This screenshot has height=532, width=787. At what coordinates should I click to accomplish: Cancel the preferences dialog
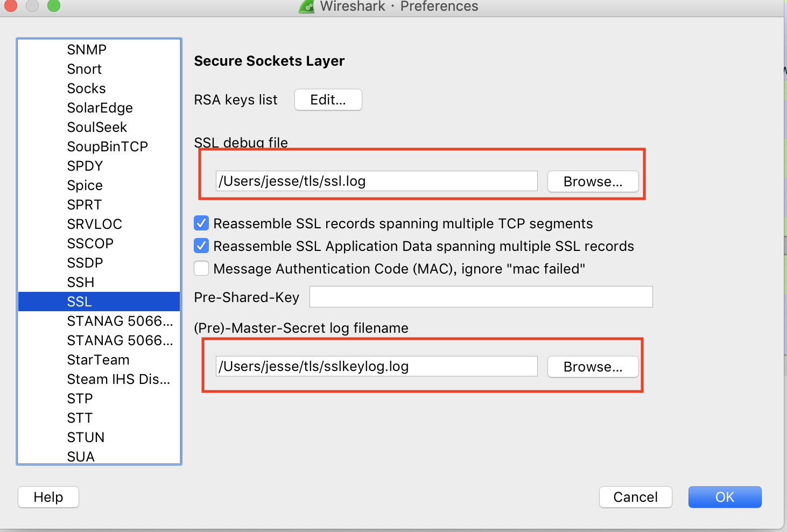click(x=636, y=497)
